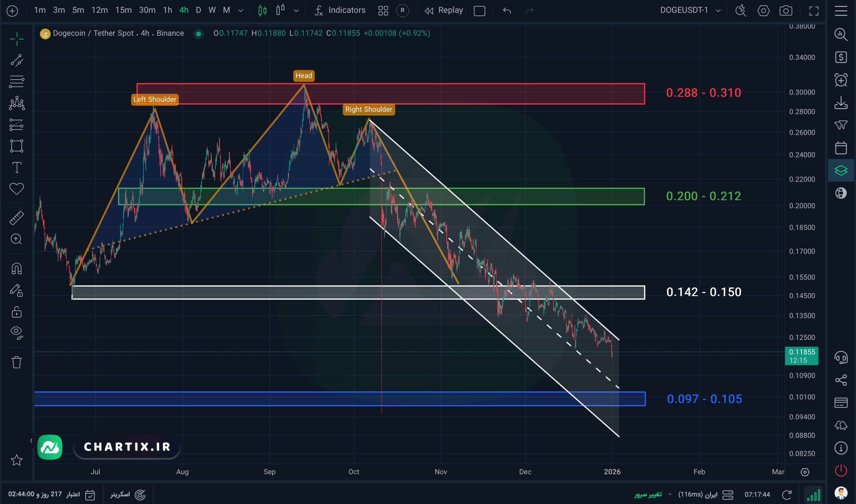The image size is (856, 504).
Task: Click the Head pattern label on chart
Action: point(304,76)
